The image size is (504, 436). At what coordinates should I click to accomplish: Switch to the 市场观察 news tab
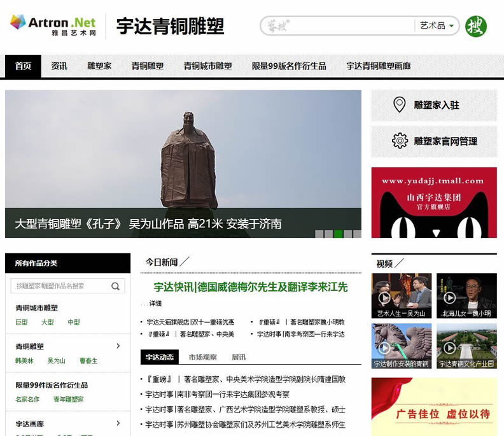coord(203,357)
